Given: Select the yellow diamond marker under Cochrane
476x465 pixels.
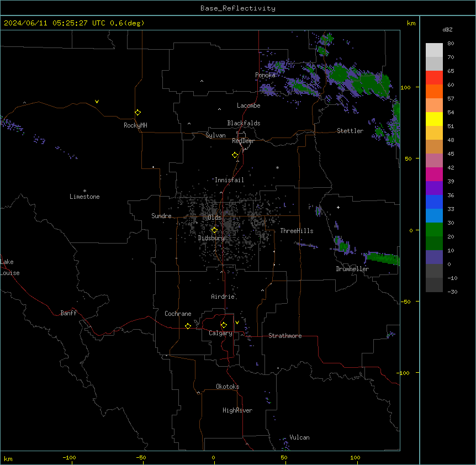Looking at the screenshot, I should (x=188, y=326).
